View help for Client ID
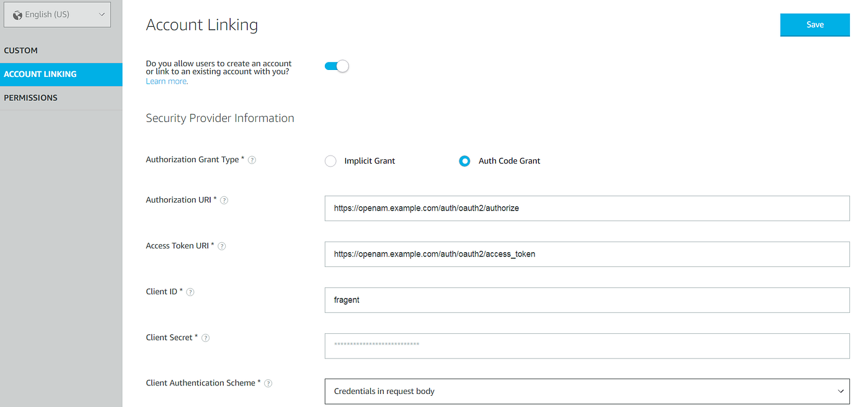868x407 pixels. (190, 291)
